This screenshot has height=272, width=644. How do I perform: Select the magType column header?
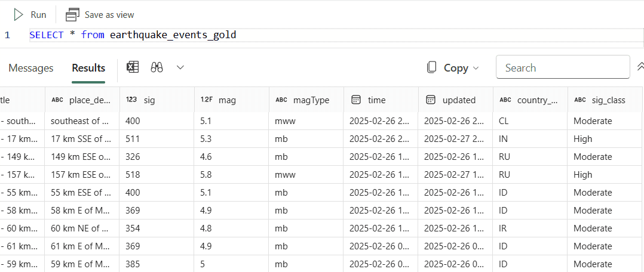306,100
